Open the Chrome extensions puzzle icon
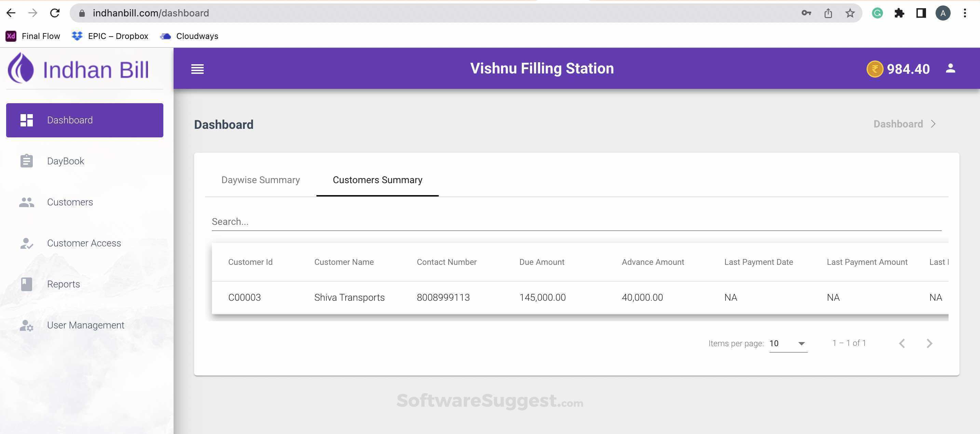The height and width of the screenshot is (434, 980). 899,13
